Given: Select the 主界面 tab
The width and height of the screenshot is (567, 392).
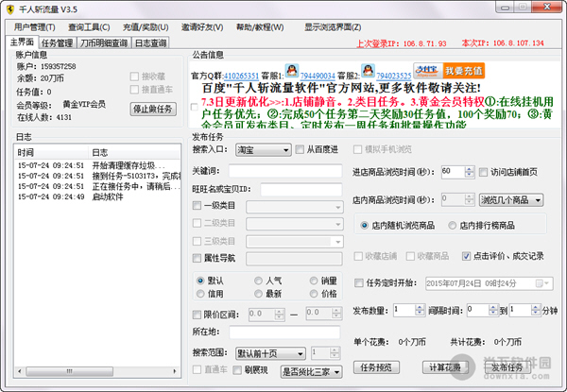Looking at the screenshot, I should [x=22, y=43].
